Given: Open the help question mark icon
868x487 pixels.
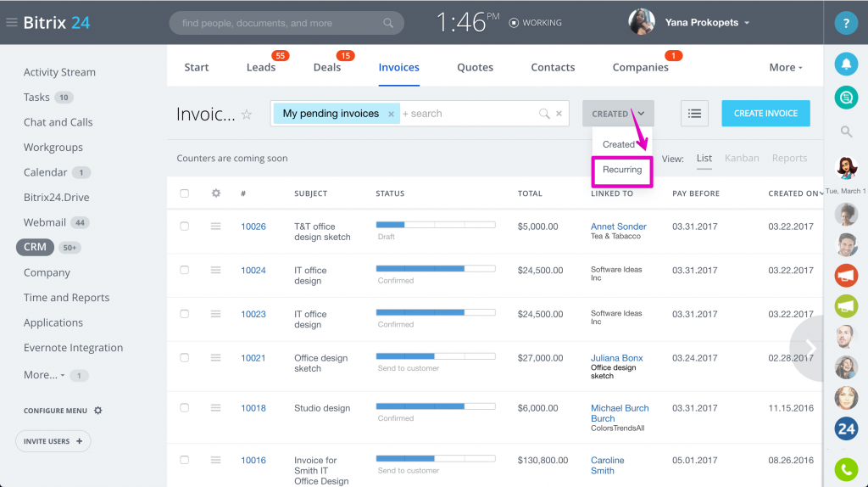Looking at the screenshot, I should pos(846,23).
